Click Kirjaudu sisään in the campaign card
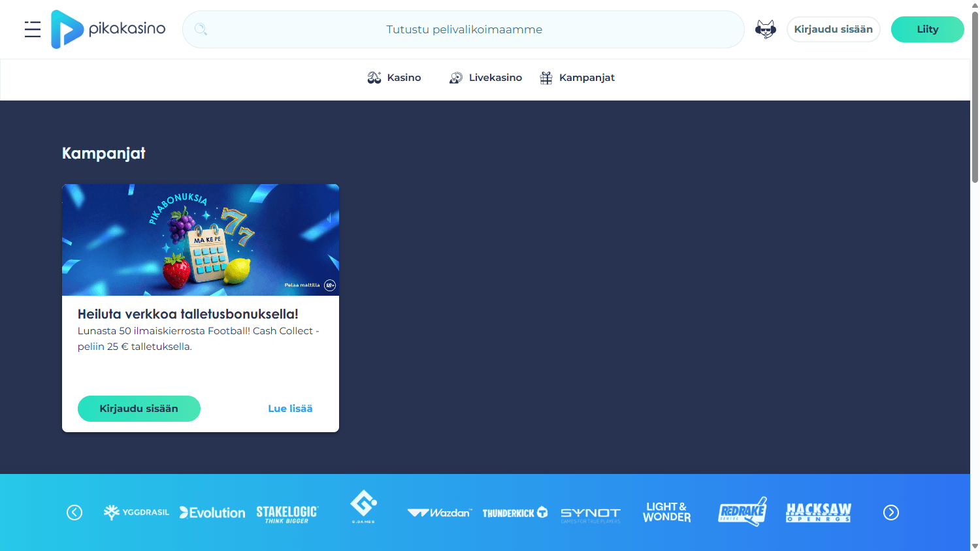The height and width of the screenshot is (551, 980). point(139,409)
